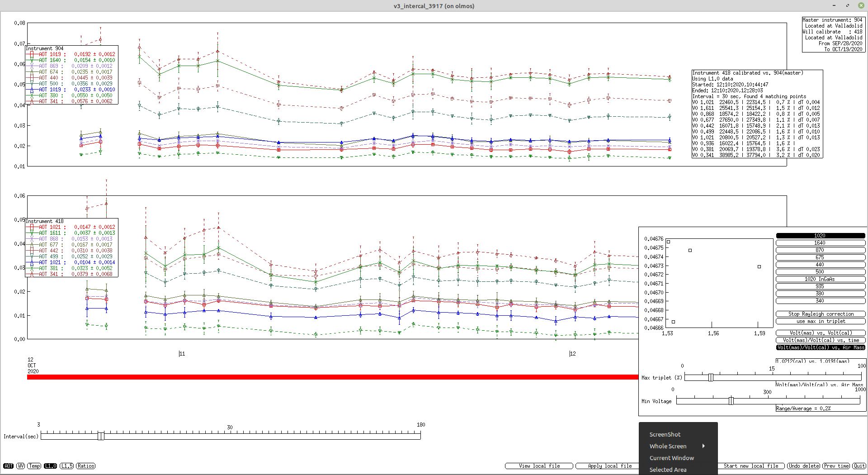Click the Max triplet (%) slider handle
This screenshot has height=475, width=868.
[x=711, y=377]
